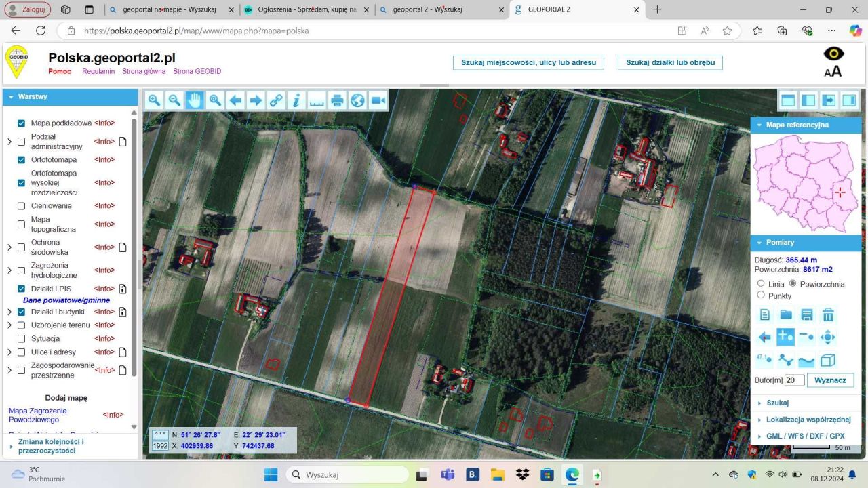The height and width of the screenshot is (488, 868).
Task: Uncheck Działki i budynki layer
Action: [21, 312]
